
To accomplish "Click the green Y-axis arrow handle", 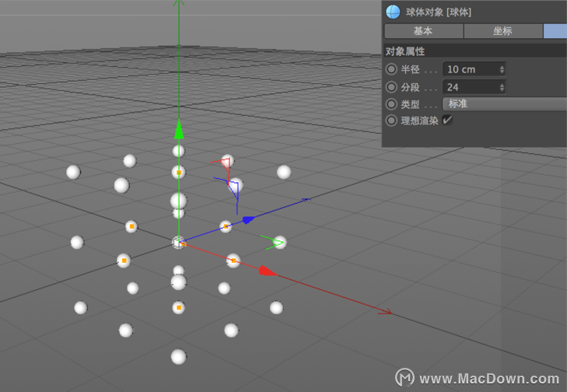I will tap(179, 129).
